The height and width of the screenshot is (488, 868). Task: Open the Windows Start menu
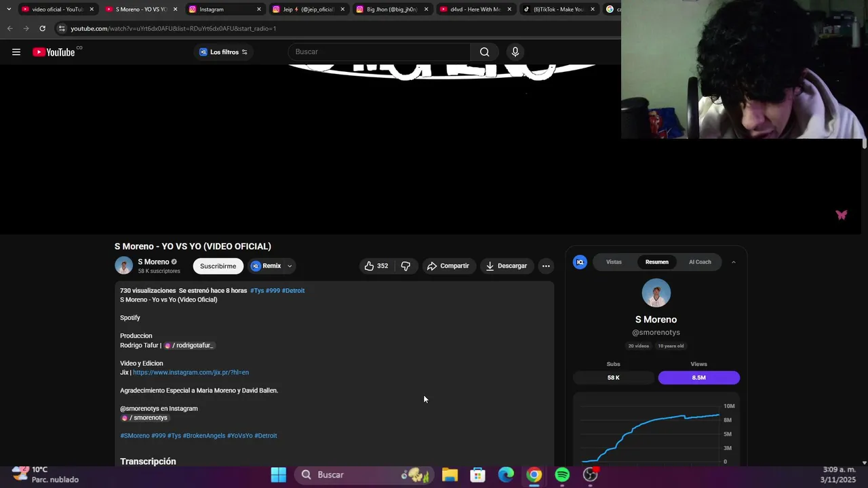279,474
